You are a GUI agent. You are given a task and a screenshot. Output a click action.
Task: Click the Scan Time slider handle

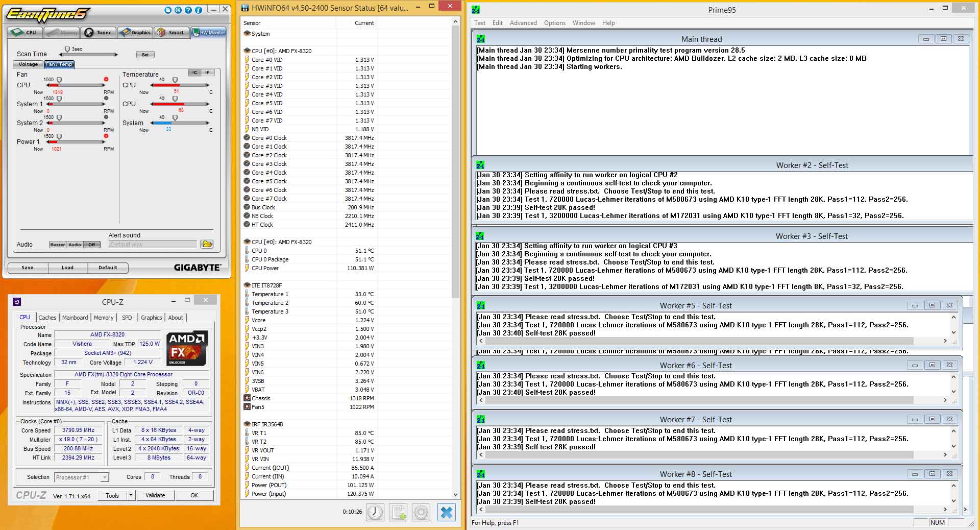tap(67, 50)
